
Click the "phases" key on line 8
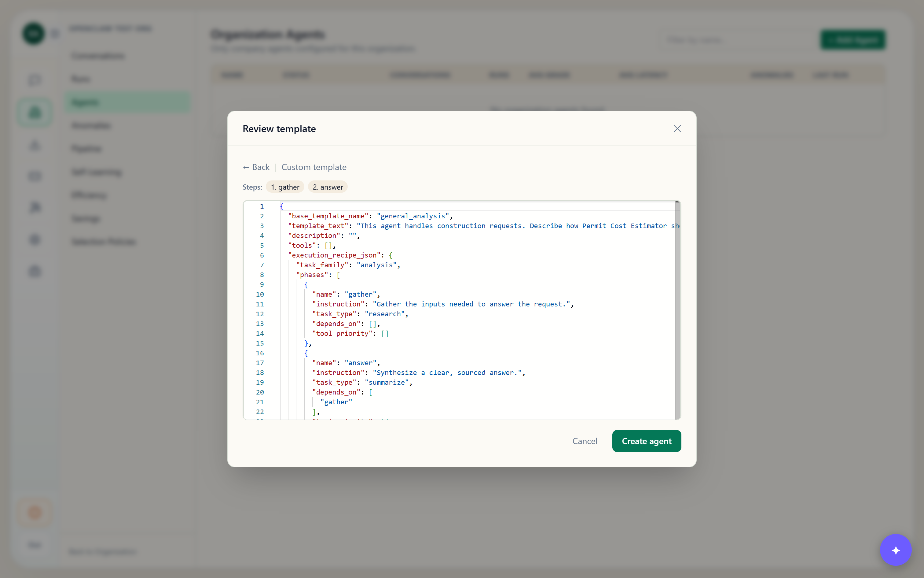[312, 275]
